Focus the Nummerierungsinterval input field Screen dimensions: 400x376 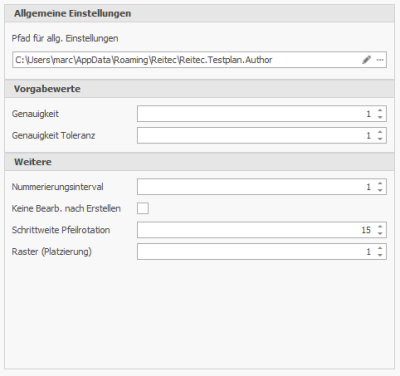[x=262, y=187]
